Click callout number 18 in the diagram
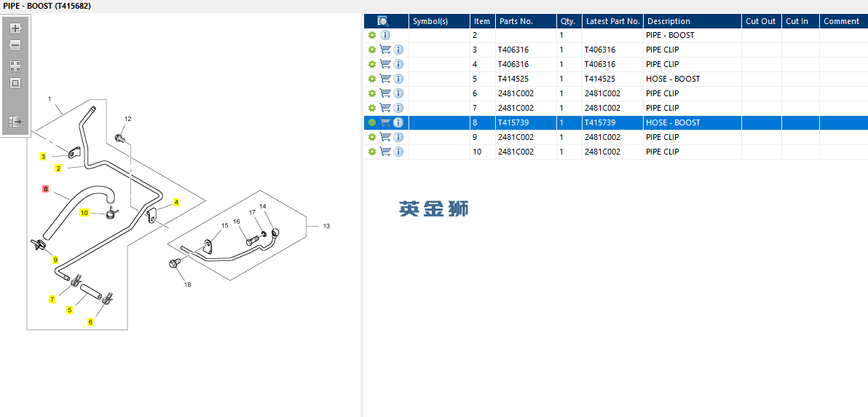The image size is (868, 417). 188,284
